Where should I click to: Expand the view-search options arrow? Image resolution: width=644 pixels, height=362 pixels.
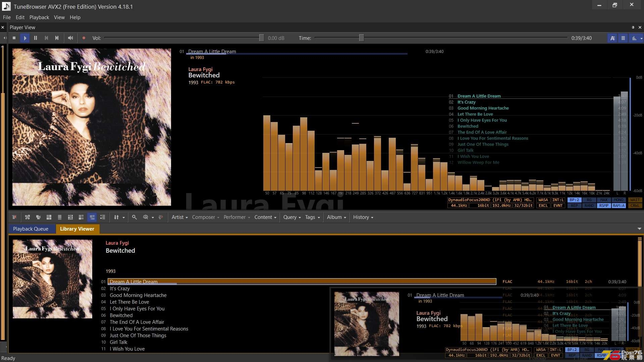click(153, 218)
